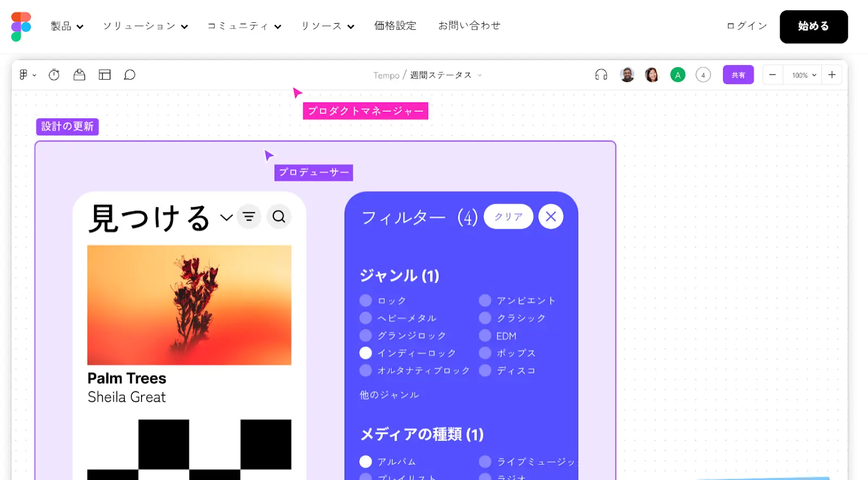
Task: Click the Tempo project breadcrumb
Action: point(386,75)
